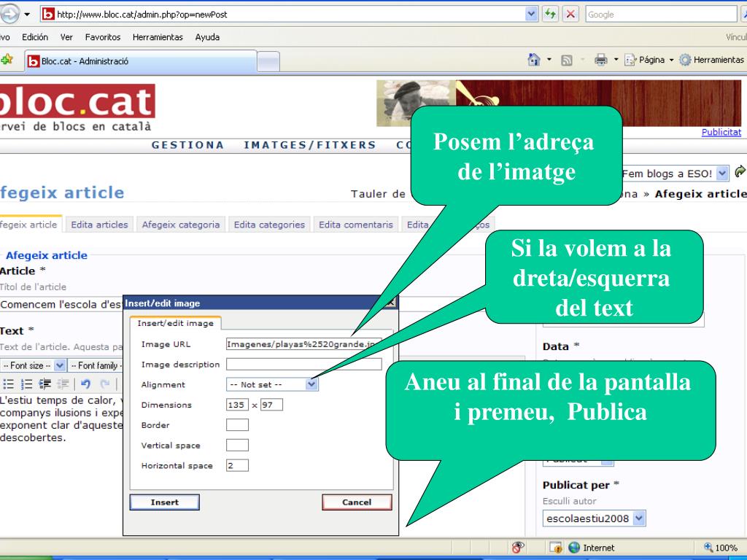
Task: Click the Home page icon
Action: click(x=534, y=60)
